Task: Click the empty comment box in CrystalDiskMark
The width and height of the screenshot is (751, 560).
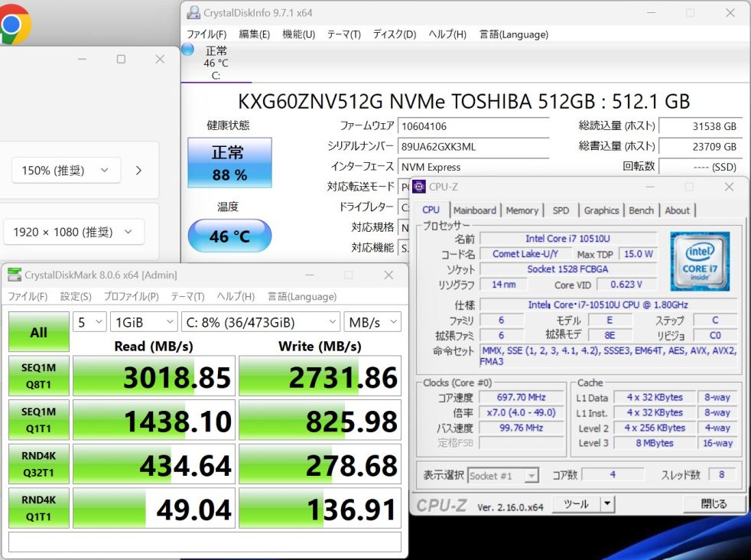Action: [x=205, y=542]
